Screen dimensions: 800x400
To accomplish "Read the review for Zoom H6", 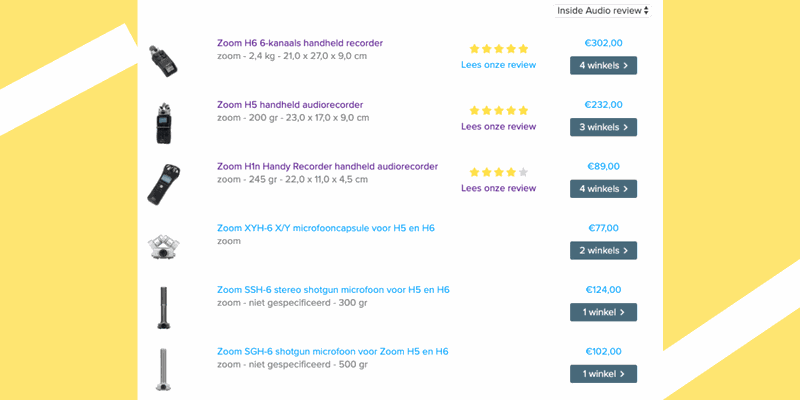I will point(498,65).
